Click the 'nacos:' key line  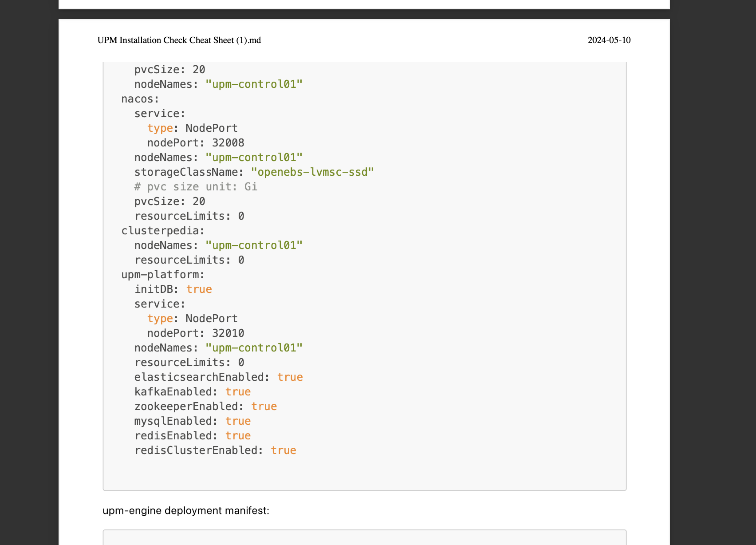point(140,99)
